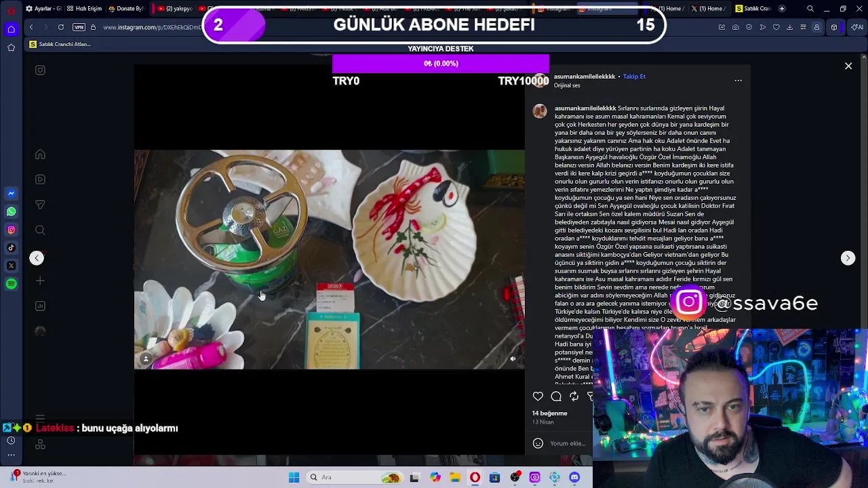Image resolution: width=868 pixels, height=488 pixels.
Task: Show tagged people on the video
Action: (x=146, y=359)
